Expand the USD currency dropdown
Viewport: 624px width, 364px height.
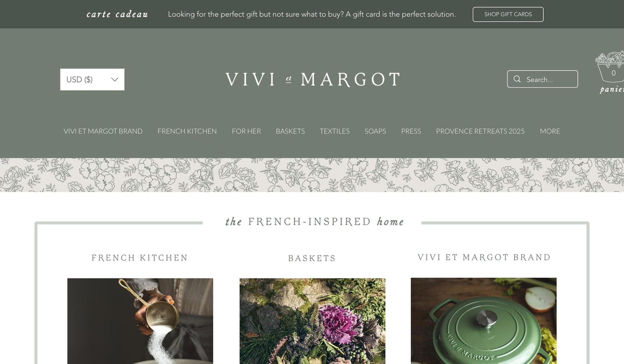coord(92,79)
